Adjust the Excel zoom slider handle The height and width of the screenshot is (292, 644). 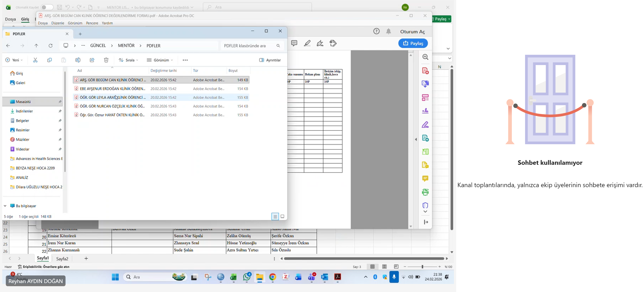pos(422,267)
